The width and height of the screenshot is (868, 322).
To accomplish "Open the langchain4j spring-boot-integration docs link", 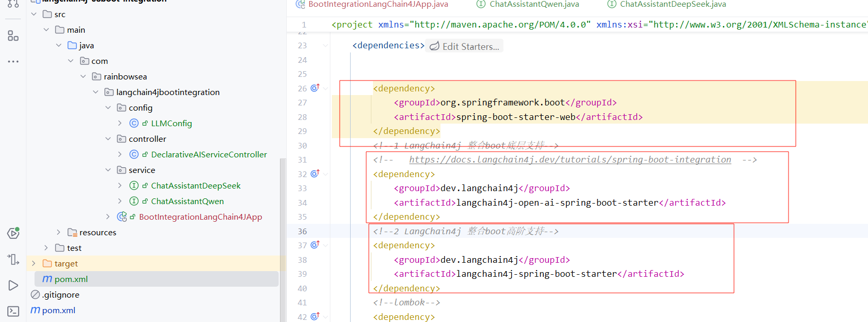I will tap(570, 159).
